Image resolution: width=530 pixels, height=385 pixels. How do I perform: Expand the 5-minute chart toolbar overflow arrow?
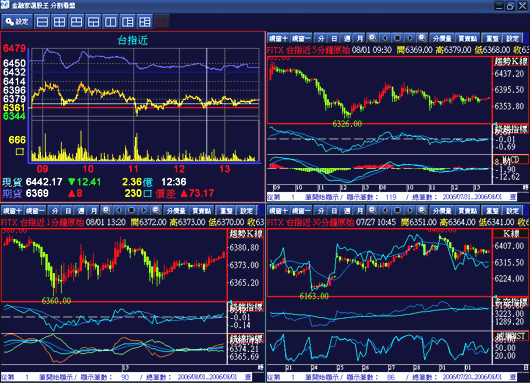pyautogui.click(x=526, y=38)
